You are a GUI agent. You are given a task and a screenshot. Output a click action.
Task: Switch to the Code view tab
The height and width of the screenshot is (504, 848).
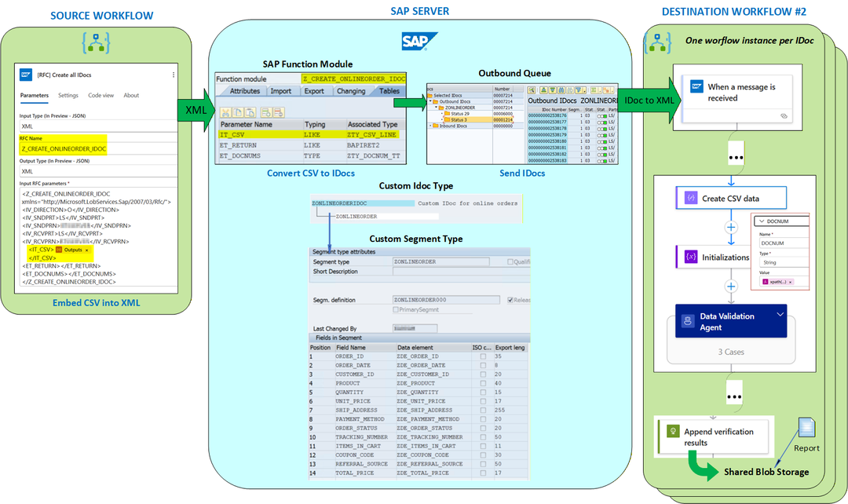[101, 95]
